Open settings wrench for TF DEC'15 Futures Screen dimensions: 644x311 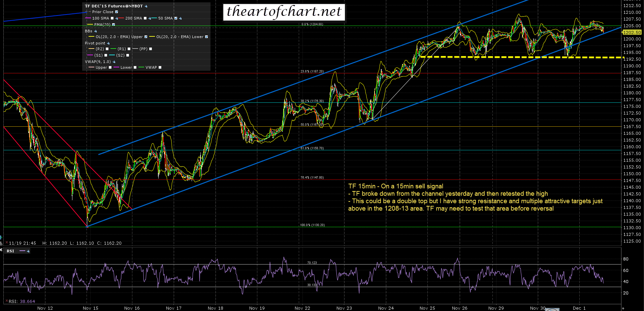pyautogui.click(x=146, y=6)
